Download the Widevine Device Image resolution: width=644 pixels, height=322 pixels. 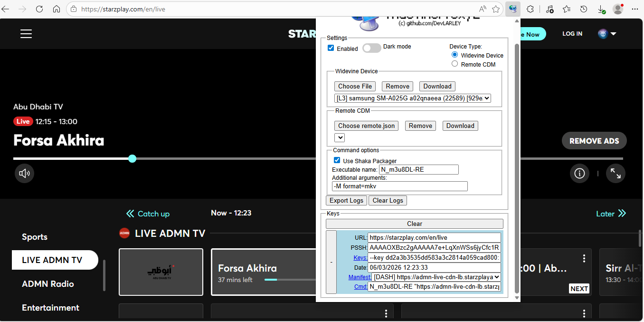pyautogui.click(x=437, y=86)
